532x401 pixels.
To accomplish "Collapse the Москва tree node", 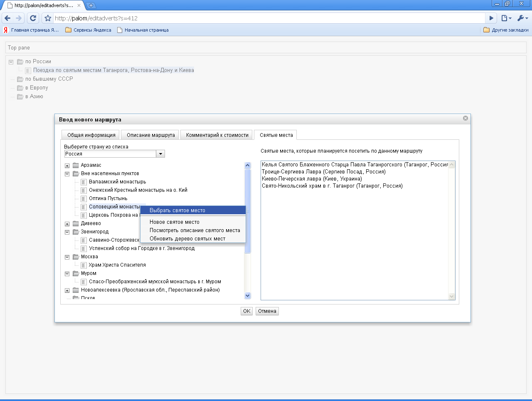I will pos(67,257).
